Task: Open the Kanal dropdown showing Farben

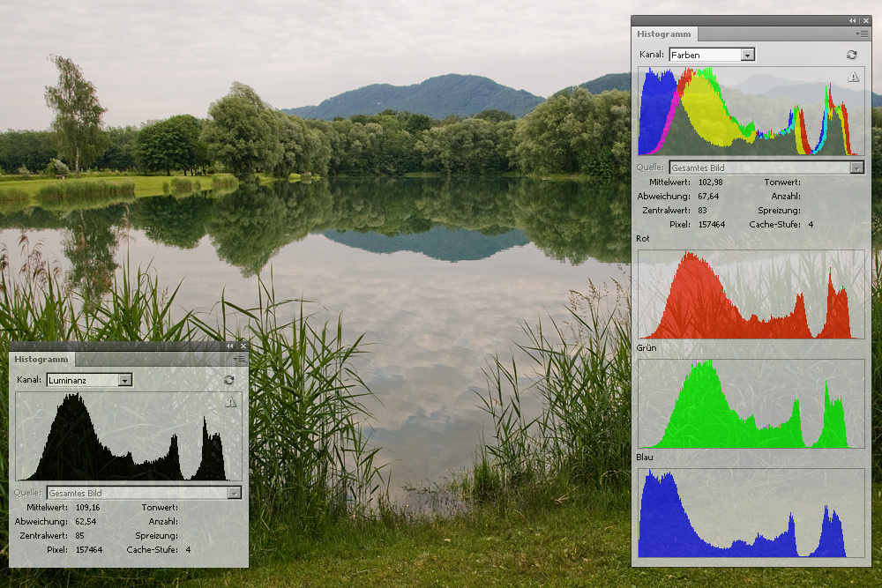Action: click(x=712, y=55)
